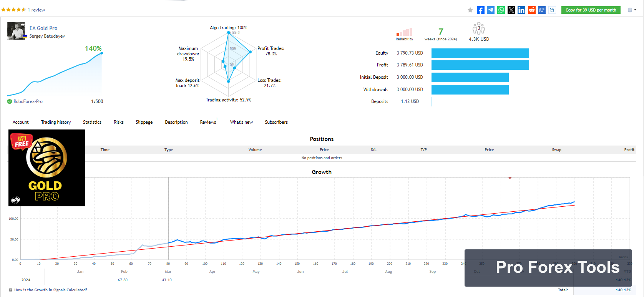
Task: Click the Volume column header
Action: click(255, 150)
